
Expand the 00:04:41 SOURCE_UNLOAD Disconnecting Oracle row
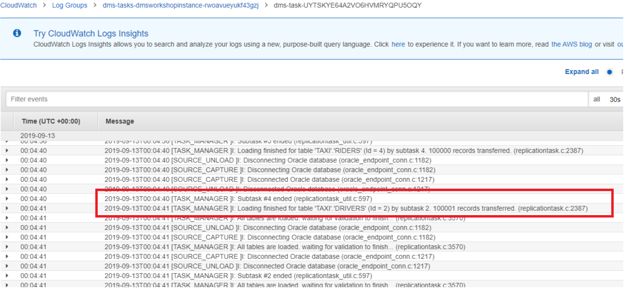(x=7, y=228)
